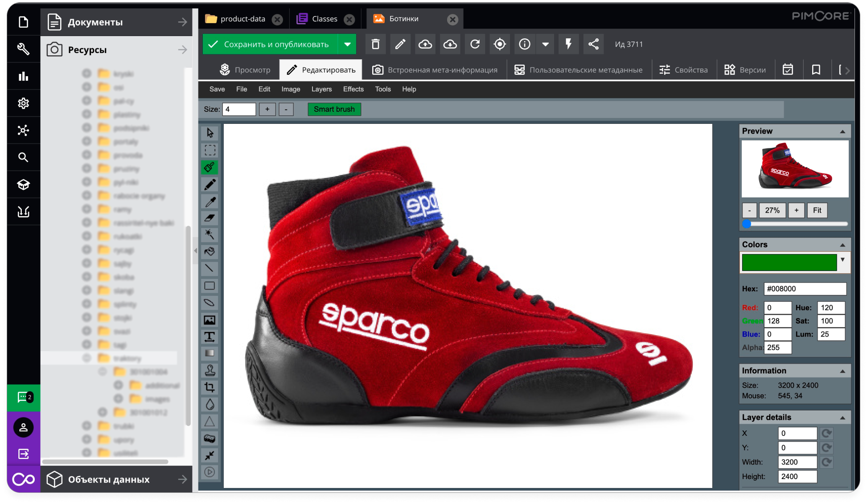
Task: Select the triangle Sharpen tool
Action: (210, 421)
